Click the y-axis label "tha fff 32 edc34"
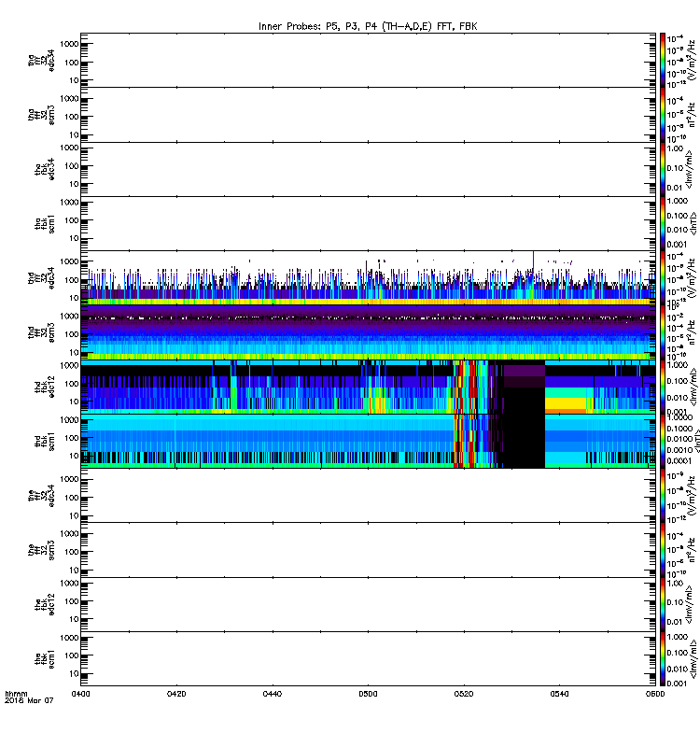The height and width of the screenshot is (747, 700). point(41,60)
